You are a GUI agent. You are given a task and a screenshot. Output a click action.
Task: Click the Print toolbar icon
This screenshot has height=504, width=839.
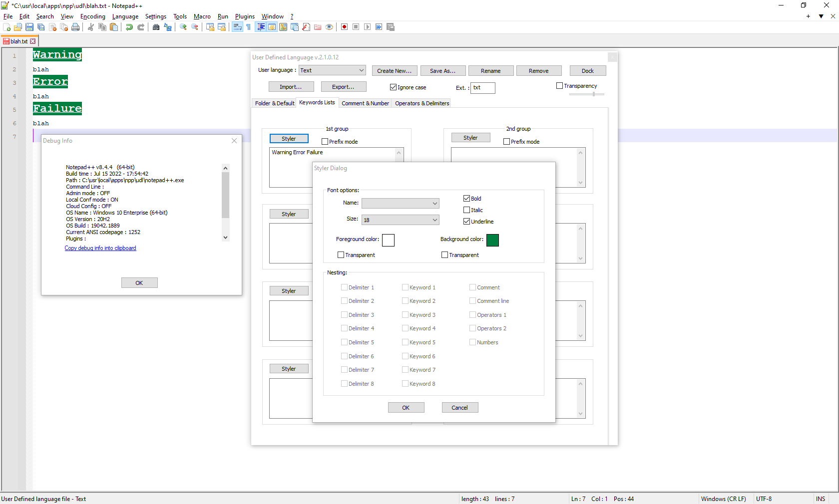click(x=75, y=27)
